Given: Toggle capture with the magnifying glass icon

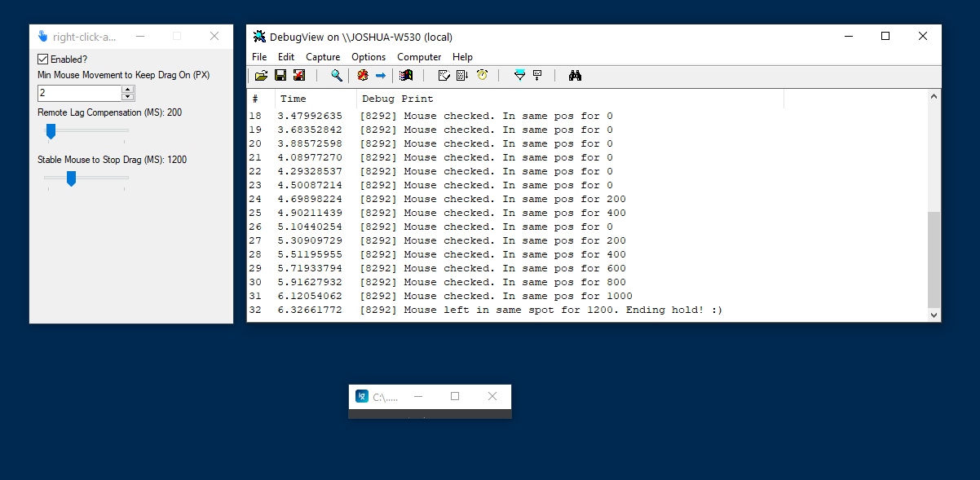Looking at the screenshot, I should click(336, 76).
